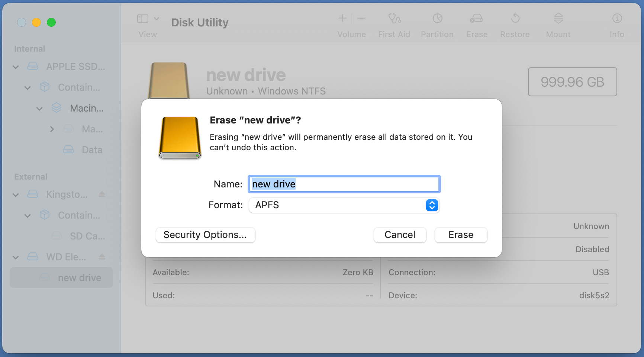This screenshot has height=357, width=644.
Task: Select the Data volume in sidebar
Action: (x=92, y=149)
